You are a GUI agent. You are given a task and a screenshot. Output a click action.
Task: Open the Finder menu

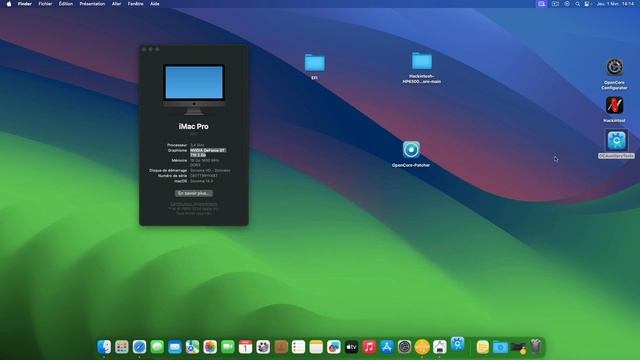click(x=25, y=4)
